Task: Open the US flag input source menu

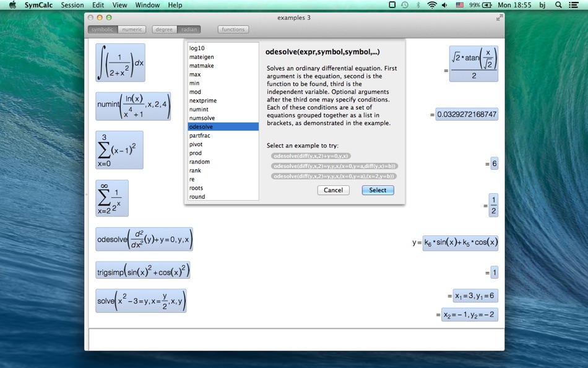Action: coord(460,5)
